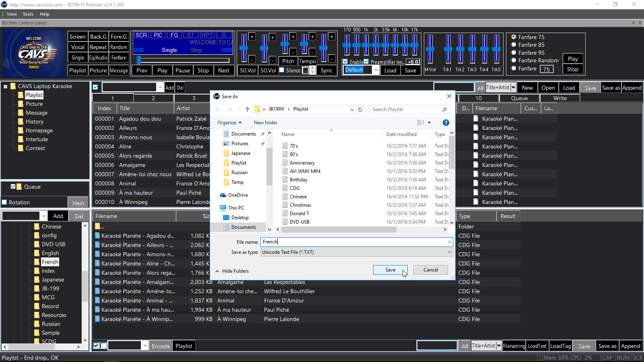This screenshot has height=362, width=644.
Task: Expand File name history dropdown
Action: (x=449, y=242)
